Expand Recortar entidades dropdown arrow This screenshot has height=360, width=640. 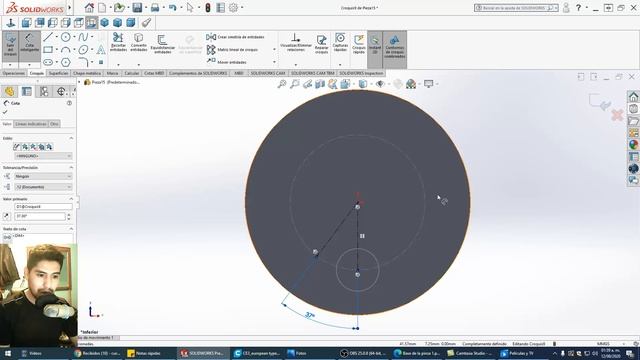(118, 64)
